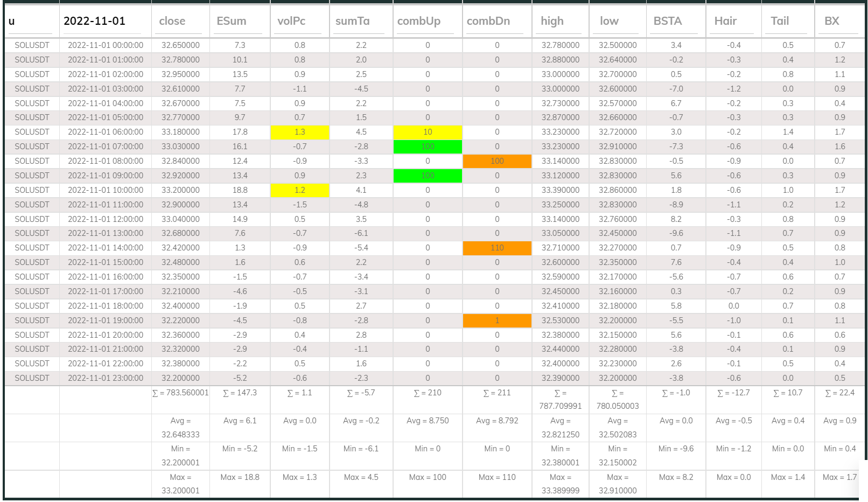Select the orange combDn cell showing 1
This screenshot has width=868, height=502.
pyautogui.click(x=496, y=320)
